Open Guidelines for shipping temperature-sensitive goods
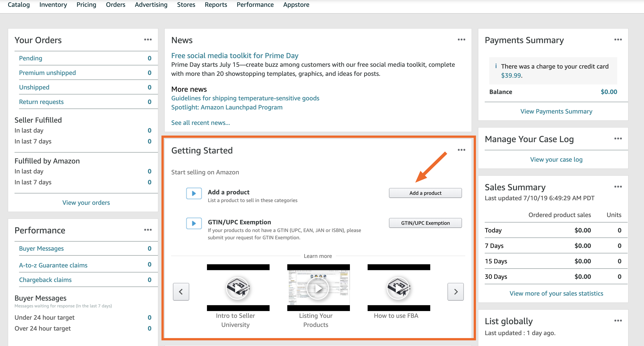 (x=245, y=98)
